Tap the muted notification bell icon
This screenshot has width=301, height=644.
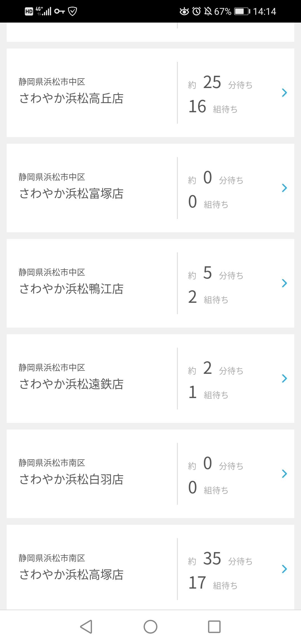(208, 11)
